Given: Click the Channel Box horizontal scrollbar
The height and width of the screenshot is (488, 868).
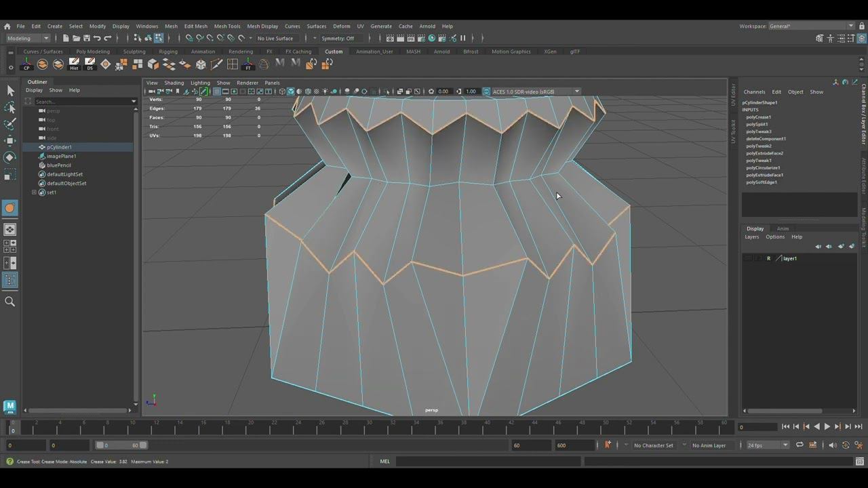Looking at the screenshot, I should point(785,411).
